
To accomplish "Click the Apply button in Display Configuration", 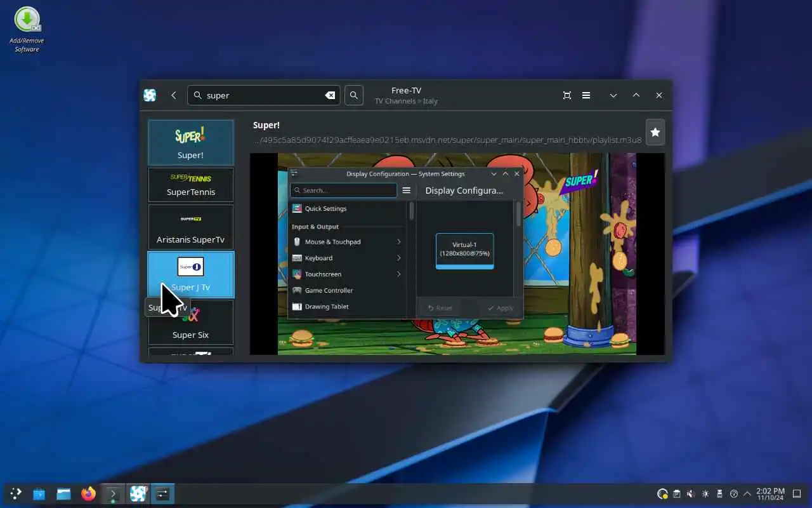I will (500, 308).
